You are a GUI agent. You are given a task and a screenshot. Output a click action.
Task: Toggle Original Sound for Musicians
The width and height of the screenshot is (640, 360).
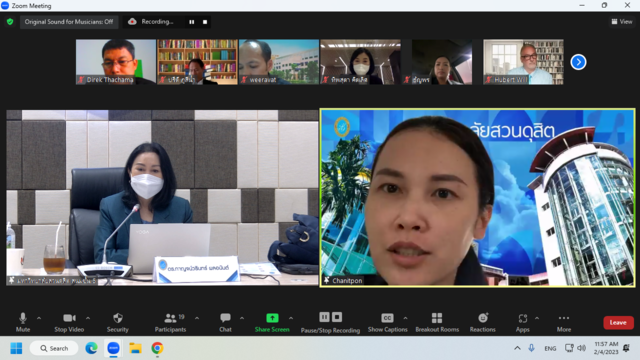(69, 22)
